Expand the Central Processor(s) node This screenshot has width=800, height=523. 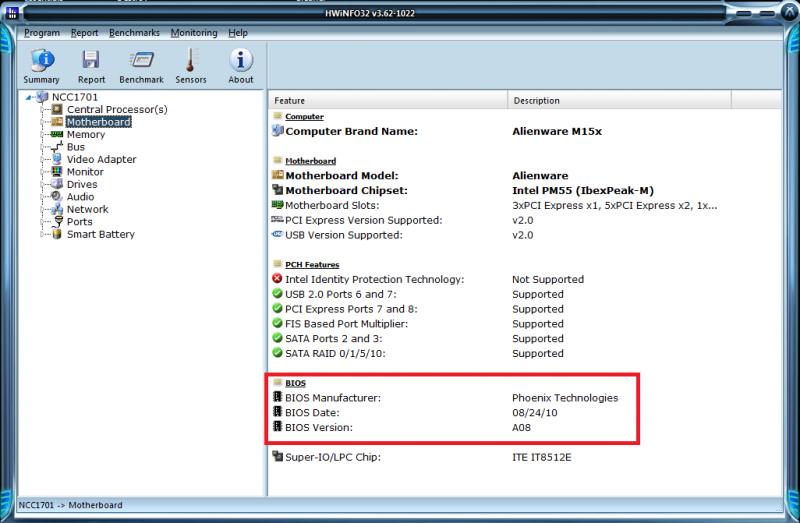43,109
